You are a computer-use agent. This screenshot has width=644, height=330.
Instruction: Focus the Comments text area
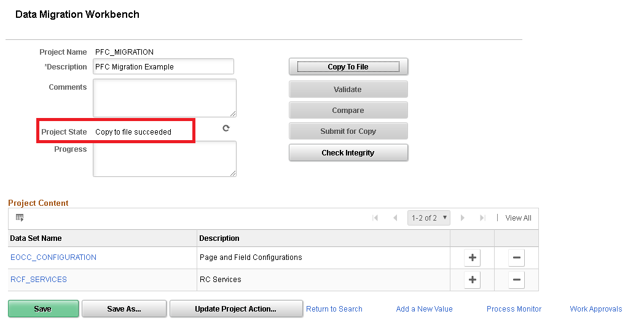click(165, 98)
